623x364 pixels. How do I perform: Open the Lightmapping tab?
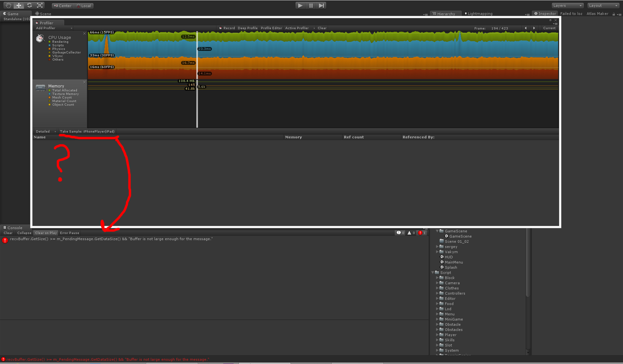[479, 14]
